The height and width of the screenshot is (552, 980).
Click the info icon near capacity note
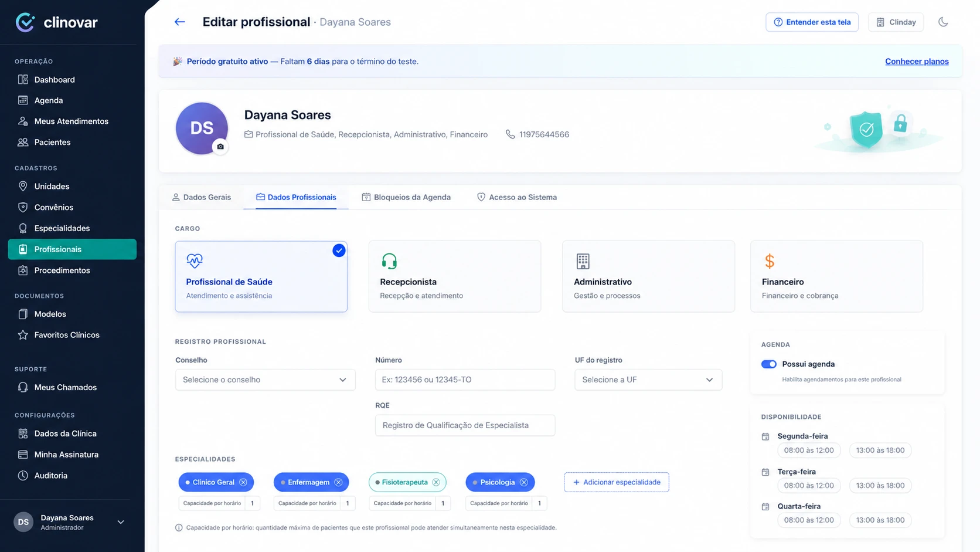[179, 527]
